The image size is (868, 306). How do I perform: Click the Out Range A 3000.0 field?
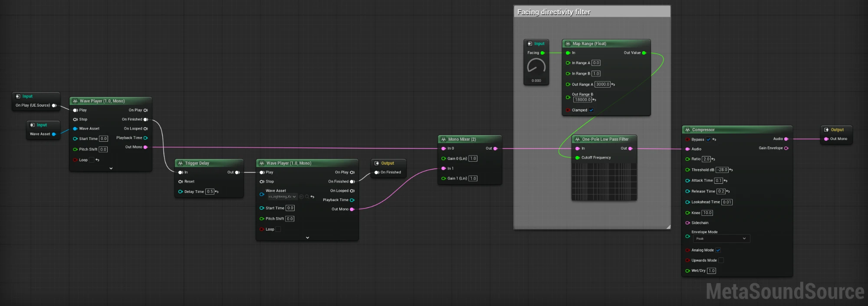[x=602, y=85]
